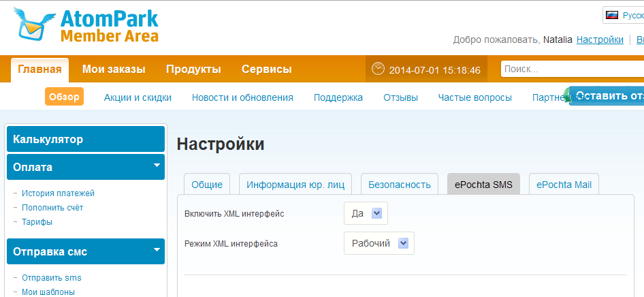The height and width of the screenshot is (297, 644).
Task: Open the Мои заказы menu
Action: [x=114, y=69]
